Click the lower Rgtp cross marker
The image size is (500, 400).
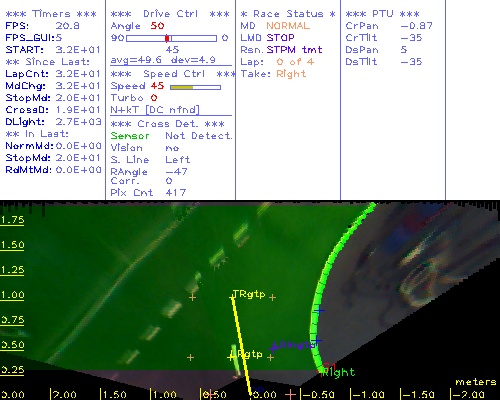coord(230,357)
